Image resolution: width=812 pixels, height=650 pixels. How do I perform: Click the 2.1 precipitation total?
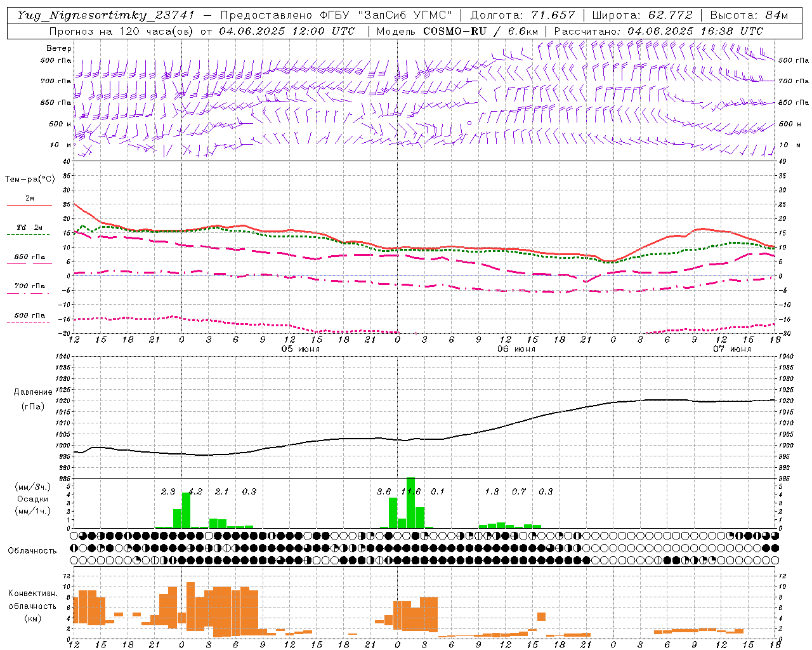point(221,492)
